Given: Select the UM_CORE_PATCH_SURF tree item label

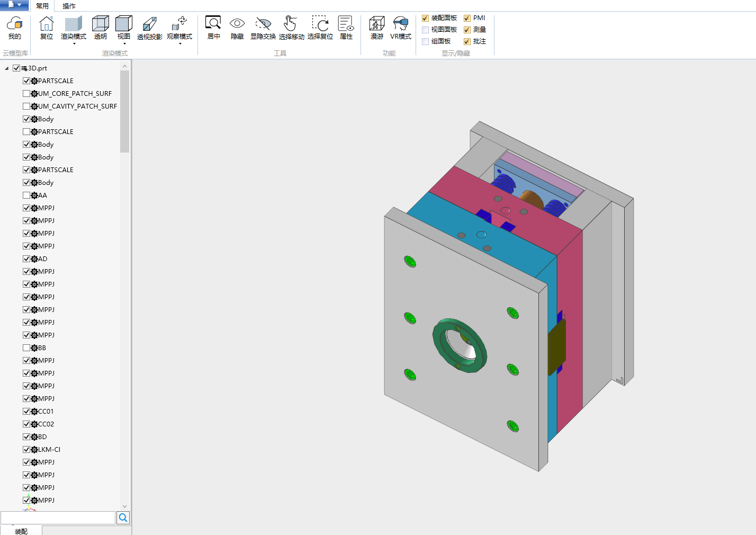Looking at the screenshot, I should coord(75,94).
